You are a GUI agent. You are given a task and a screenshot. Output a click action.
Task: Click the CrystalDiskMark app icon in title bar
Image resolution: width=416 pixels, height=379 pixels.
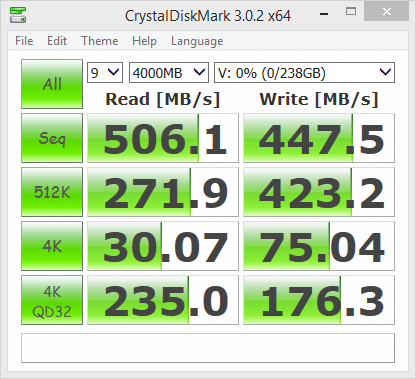pyautogui.click(x=18, y=15)
